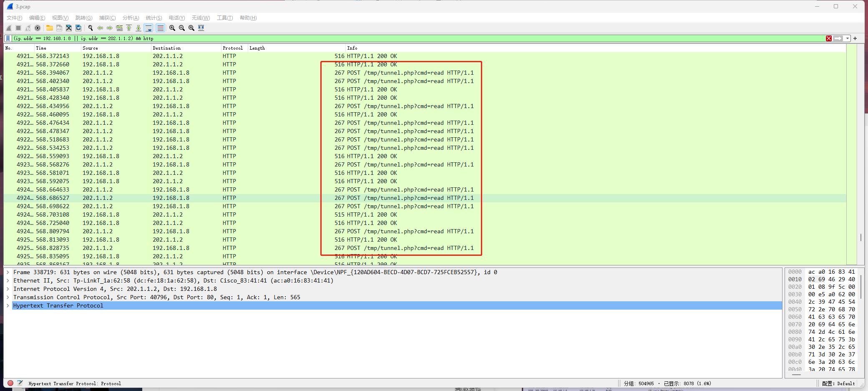Click the start capture shark fin icon
This screenshot has height=391, width=868.
pyautogui.click(x=9, y=28)
